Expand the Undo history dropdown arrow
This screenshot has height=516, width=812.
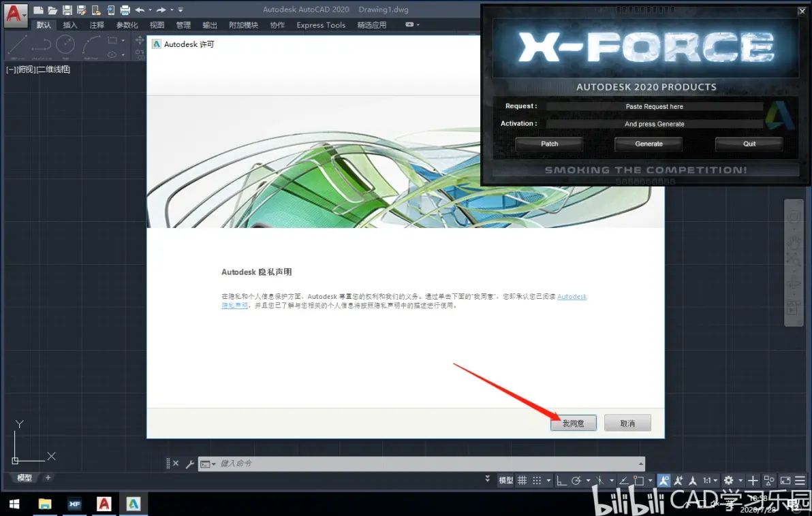(x=150, y=10)
